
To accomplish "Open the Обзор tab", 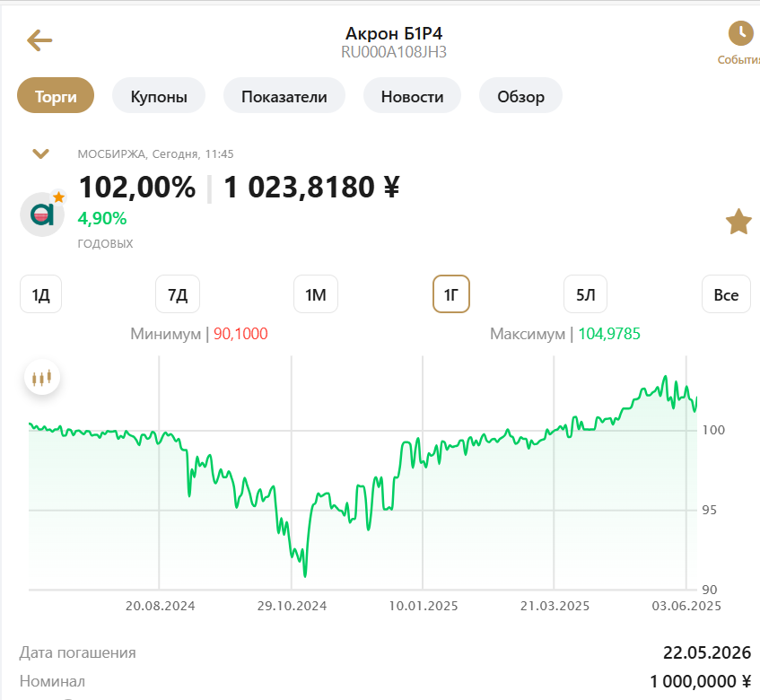I will [520, 95].
